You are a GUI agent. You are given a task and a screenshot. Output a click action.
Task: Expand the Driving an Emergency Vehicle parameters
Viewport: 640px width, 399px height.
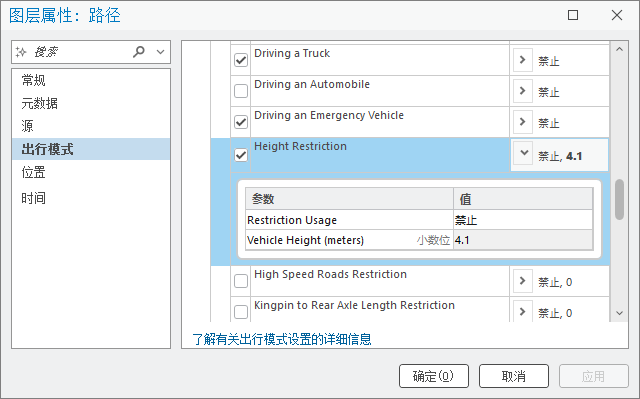[x=522, y=122]
